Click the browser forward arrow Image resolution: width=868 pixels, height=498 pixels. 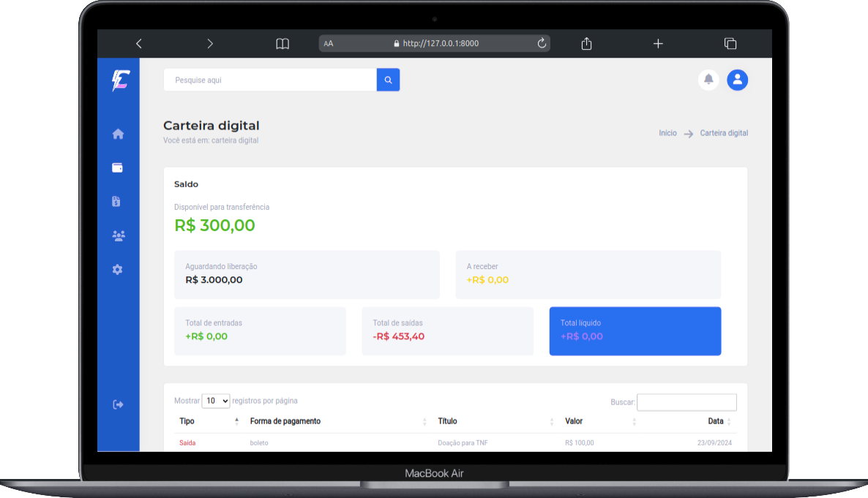coord(210,44)
